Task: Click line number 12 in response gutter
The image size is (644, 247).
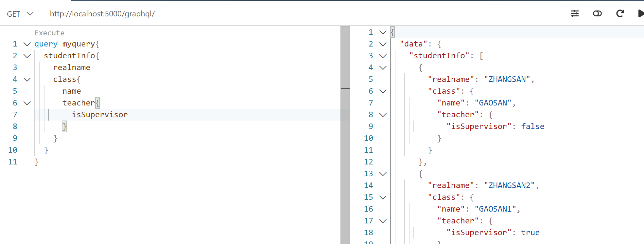Action: tap(369, 162)
